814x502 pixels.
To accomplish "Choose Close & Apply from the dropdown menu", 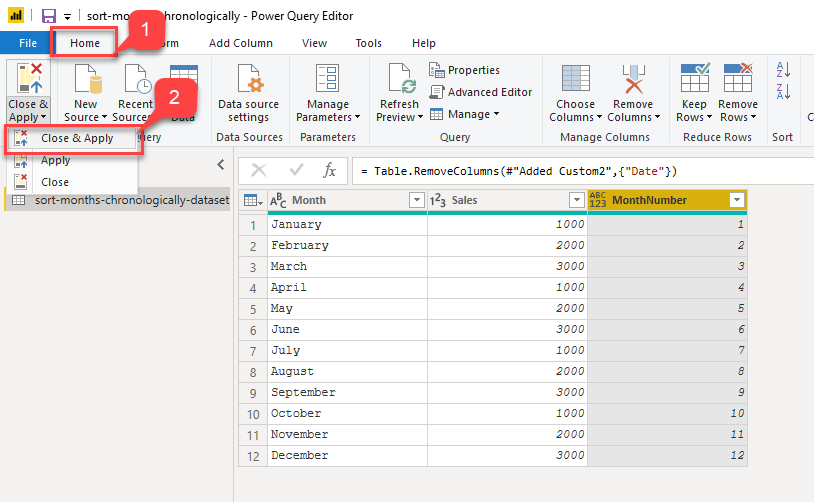I will 77,138.
